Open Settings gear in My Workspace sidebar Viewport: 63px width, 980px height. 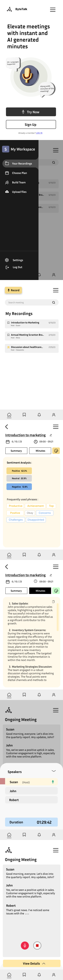click(x=7, y=260)
